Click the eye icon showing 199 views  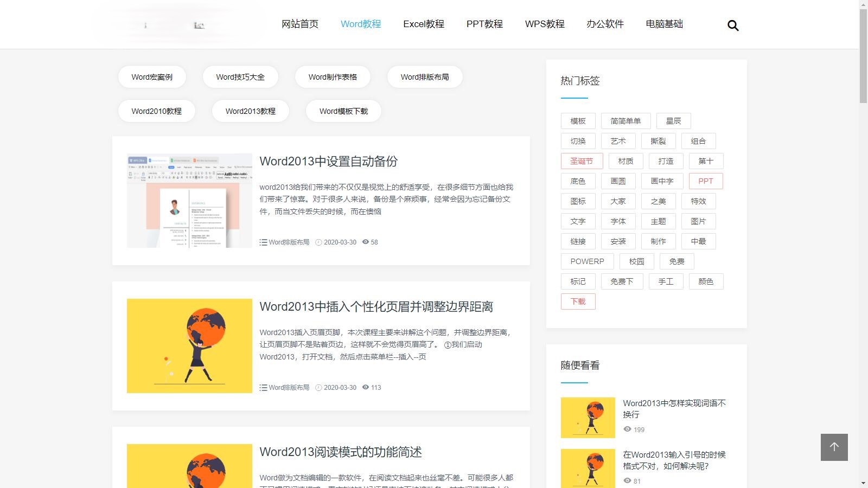click(x=627, y=429)
